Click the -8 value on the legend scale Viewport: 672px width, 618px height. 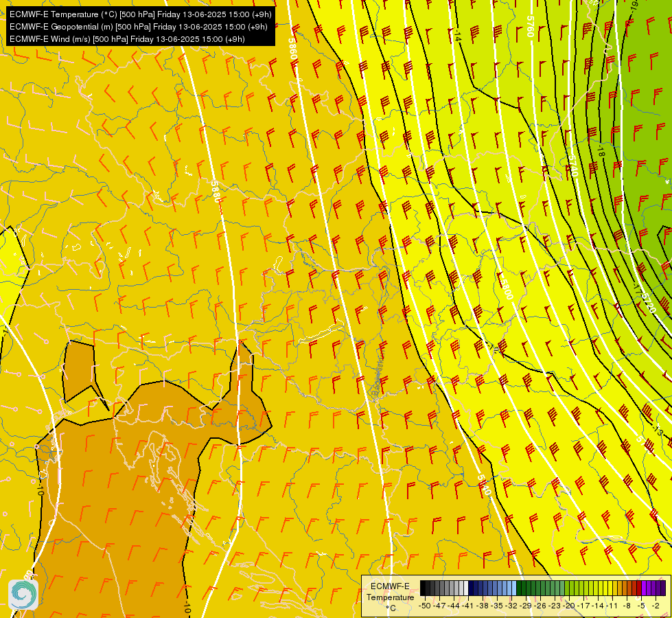point(627,606)
